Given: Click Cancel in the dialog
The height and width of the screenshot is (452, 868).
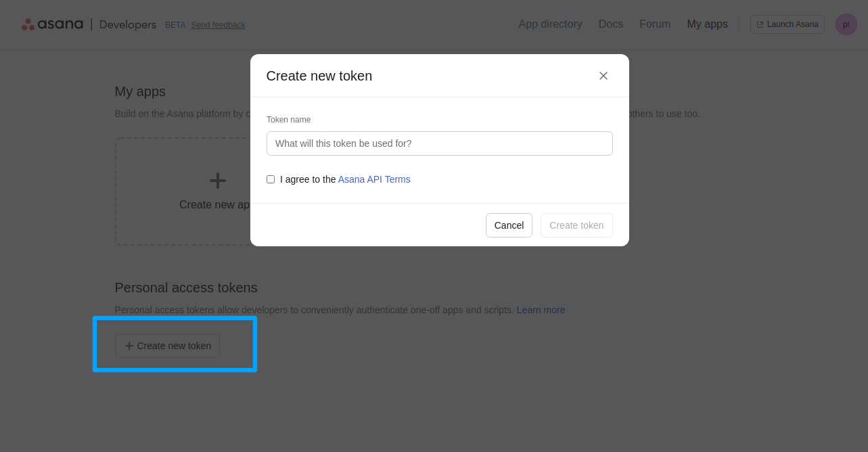Looking at the screenshot, I should click(x=509, y=225).
